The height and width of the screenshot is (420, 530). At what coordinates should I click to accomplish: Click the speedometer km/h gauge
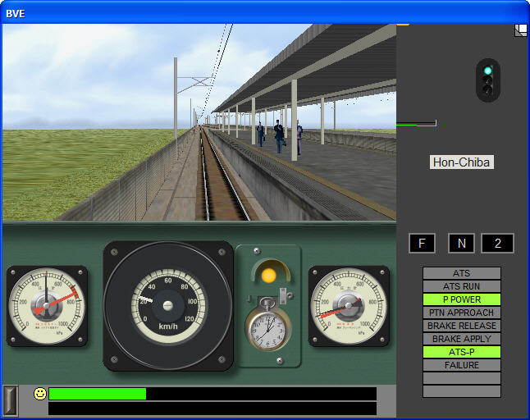[x=168, y=305]
